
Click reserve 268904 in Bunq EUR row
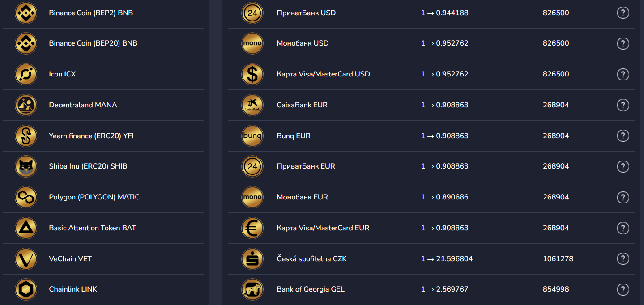pyautogui.click(x=556, y=136)
